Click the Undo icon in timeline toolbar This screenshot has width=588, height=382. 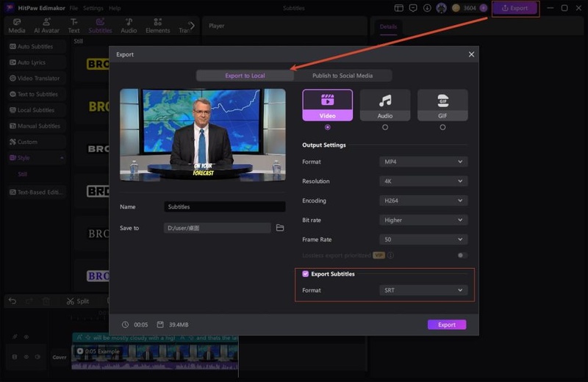coord(12,301)
